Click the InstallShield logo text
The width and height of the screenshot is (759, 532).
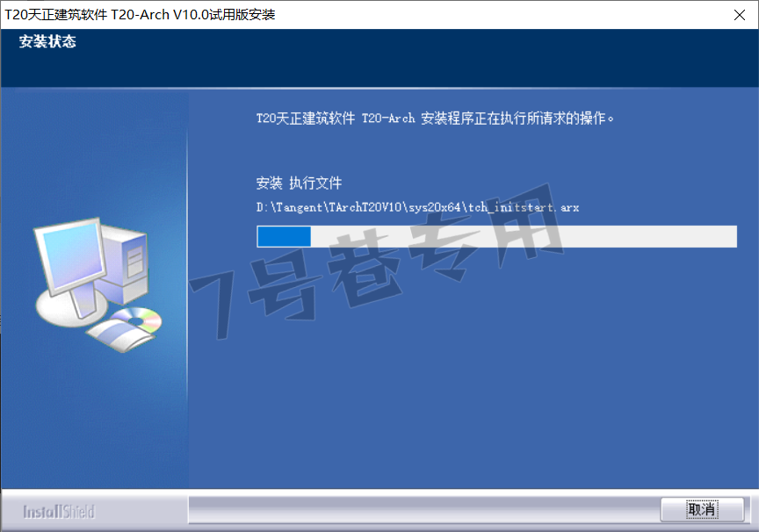tap(59, 512)
